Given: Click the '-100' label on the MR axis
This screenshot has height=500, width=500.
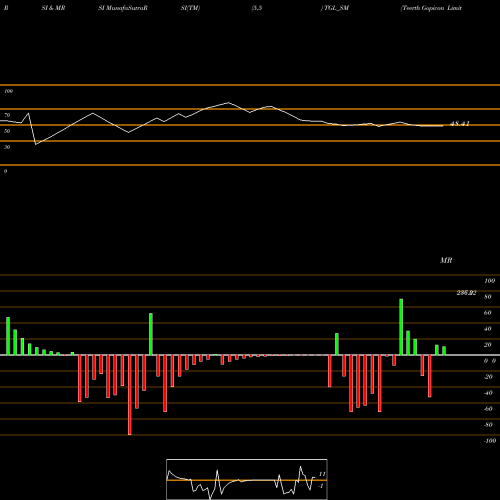Looking at the screenshot, I should (490, 441).
